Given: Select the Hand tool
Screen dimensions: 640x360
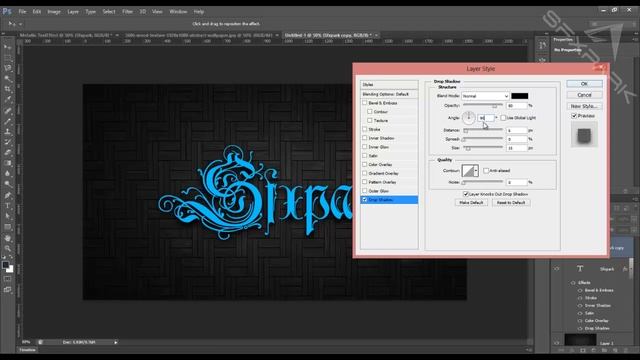Looking at the screenshot, I should point(8,238).
